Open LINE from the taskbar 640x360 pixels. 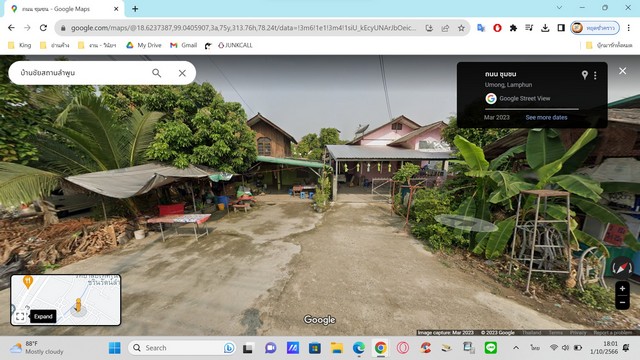click(x=491, y=348)
